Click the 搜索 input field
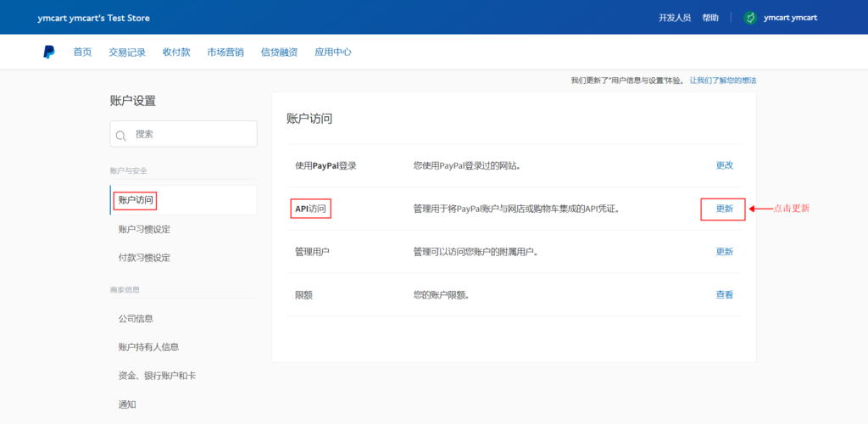868x424 pixels. [191, 134]
